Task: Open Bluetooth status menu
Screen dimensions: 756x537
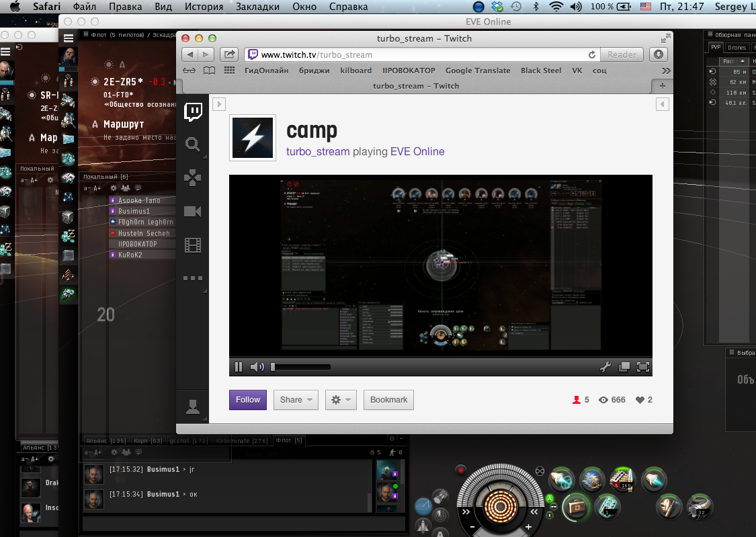Action: tap(536, 7)
